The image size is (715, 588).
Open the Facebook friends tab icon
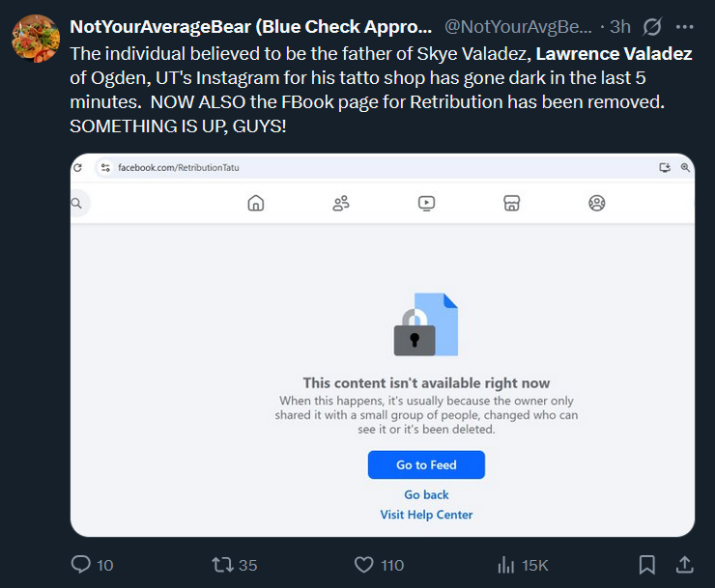(x=341, y=203)
